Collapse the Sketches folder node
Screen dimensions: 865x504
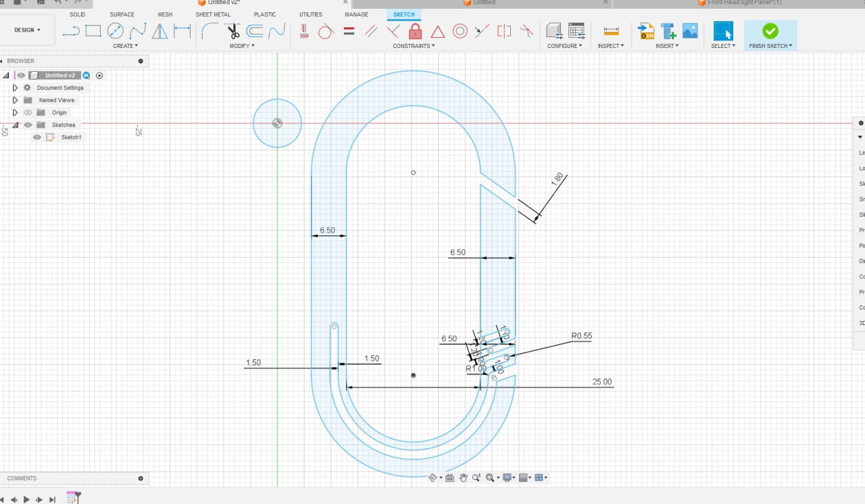15,125
